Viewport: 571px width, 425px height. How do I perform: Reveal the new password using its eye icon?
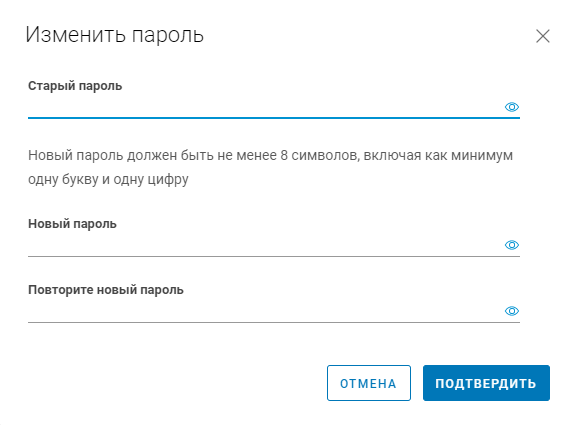tap(512, 245)
